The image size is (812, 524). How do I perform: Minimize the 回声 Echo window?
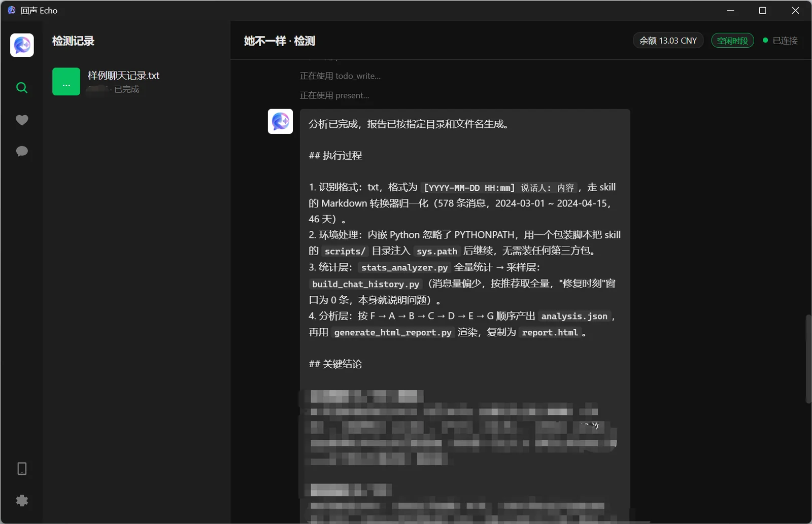(731, 10)
